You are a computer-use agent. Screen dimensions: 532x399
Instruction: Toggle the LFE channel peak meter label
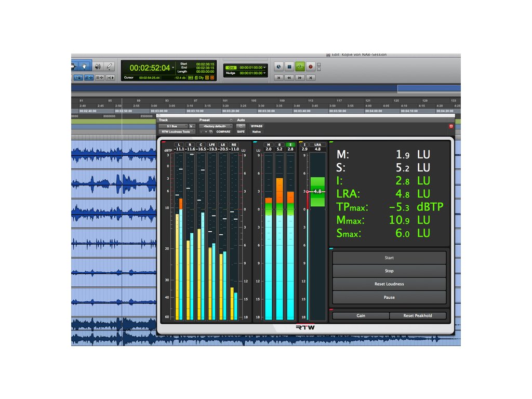212,144
